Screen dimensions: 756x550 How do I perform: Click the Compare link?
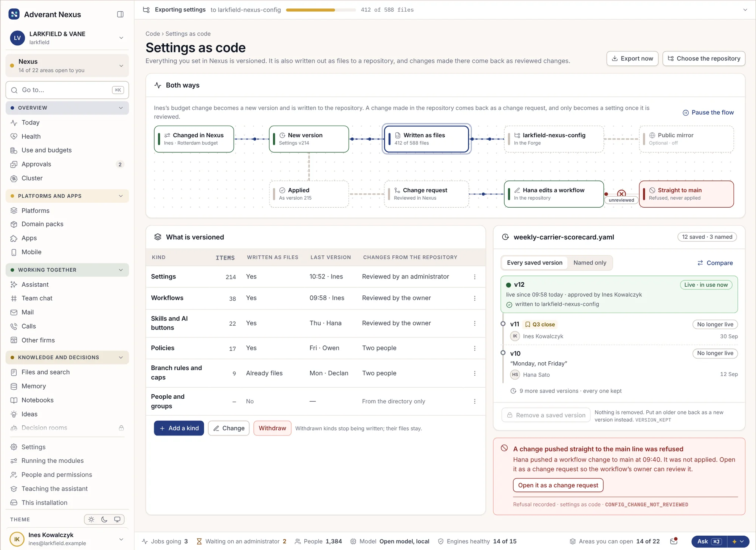click(715, 263)
